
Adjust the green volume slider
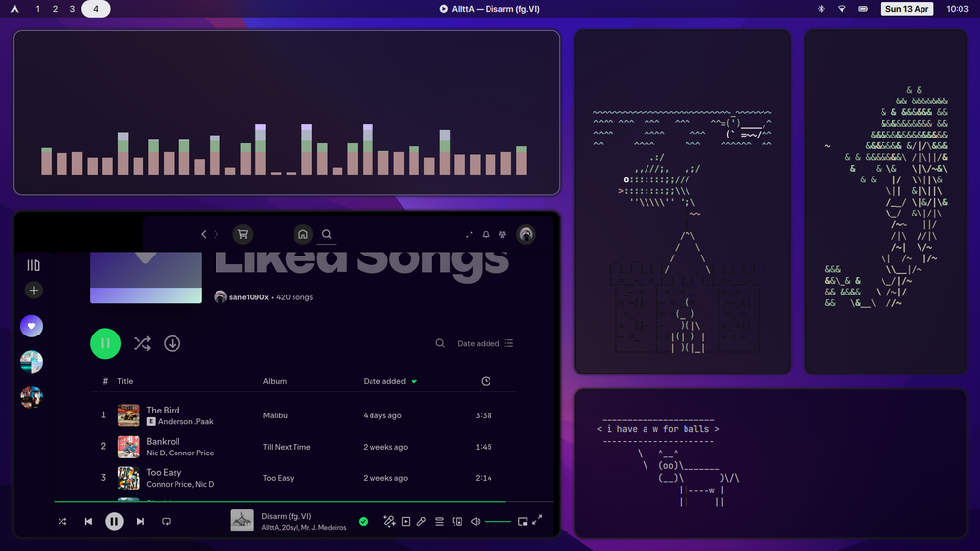pyautogui.click(x=497, y=521)
